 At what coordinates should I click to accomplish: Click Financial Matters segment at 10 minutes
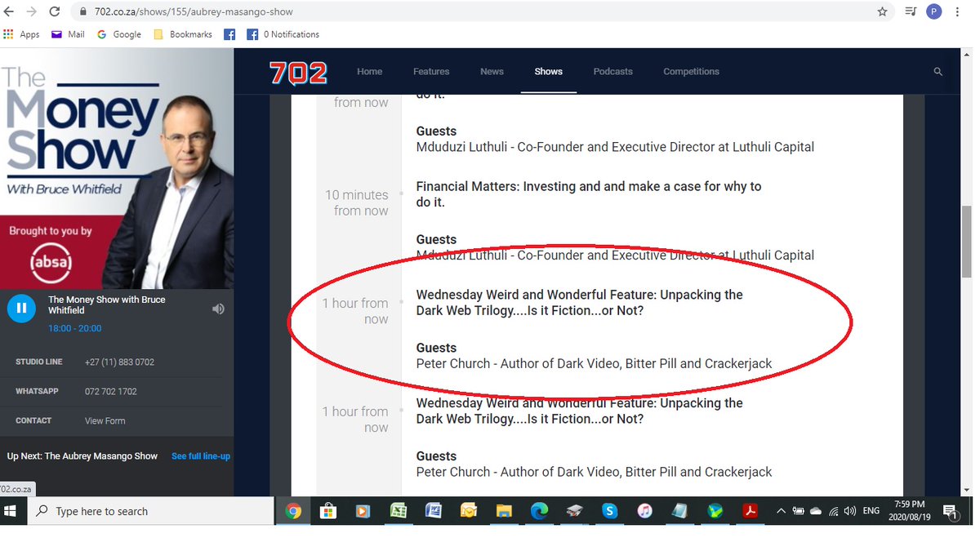point(589,194)
